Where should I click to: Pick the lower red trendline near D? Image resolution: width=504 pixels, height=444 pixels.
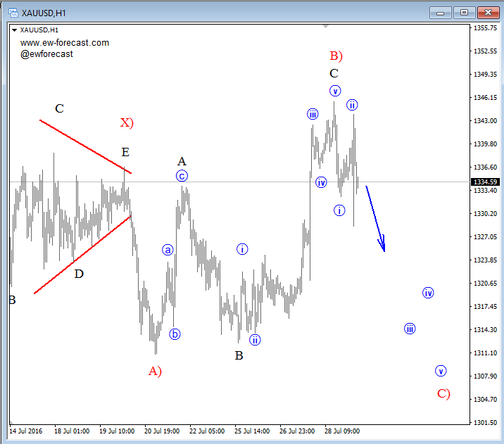[x=82, y=255]
